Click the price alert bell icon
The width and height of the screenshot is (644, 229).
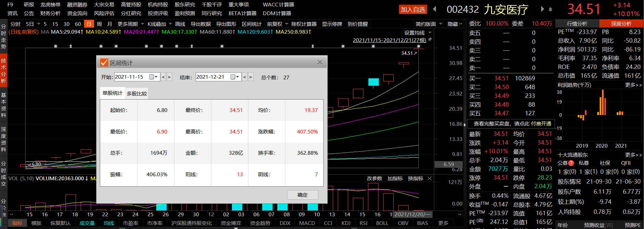click(550, 9)
